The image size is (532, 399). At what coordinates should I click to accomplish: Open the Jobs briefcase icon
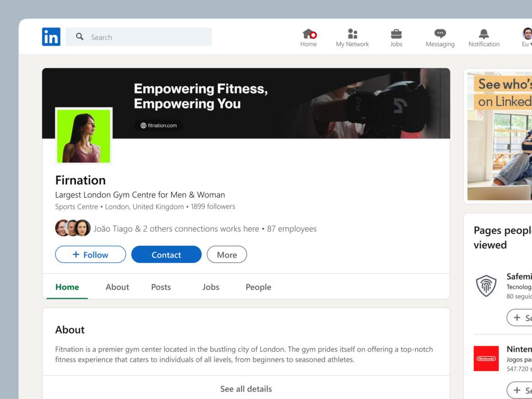tap(396, 34)
